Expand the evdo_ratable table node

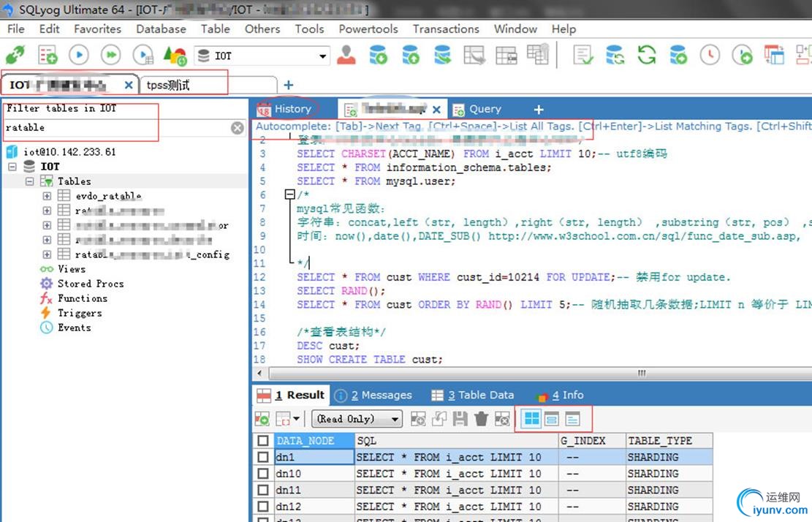48,196
